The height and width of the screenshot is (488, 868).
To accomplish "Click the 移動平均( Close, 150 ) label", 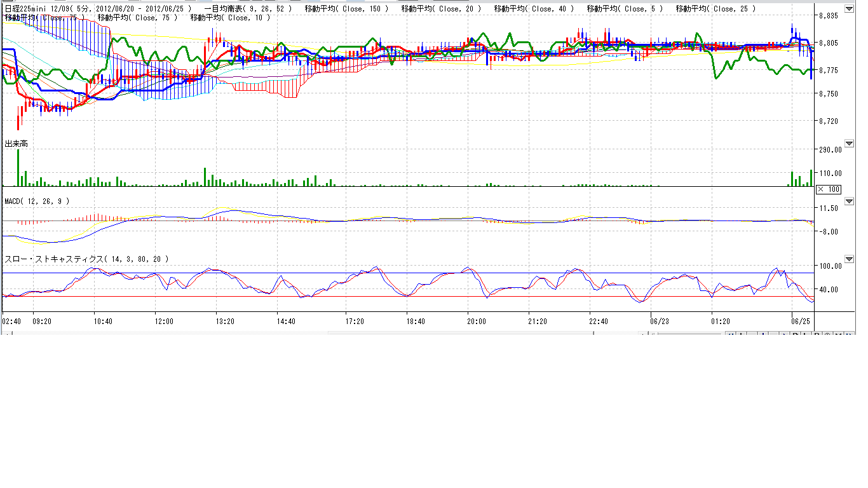I will 346,9.
